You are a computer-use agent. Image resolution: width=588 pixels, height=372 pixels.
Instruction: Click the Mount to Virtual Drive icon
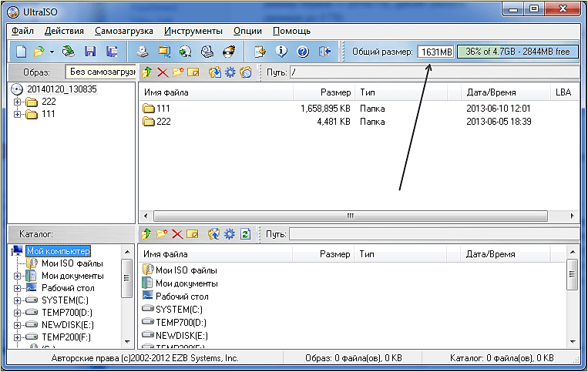(207, 52)
